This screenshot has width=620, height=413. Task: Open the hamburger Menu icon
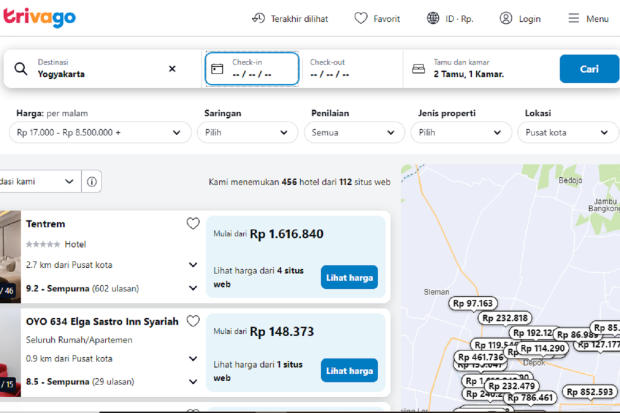[x=574, y=18]
